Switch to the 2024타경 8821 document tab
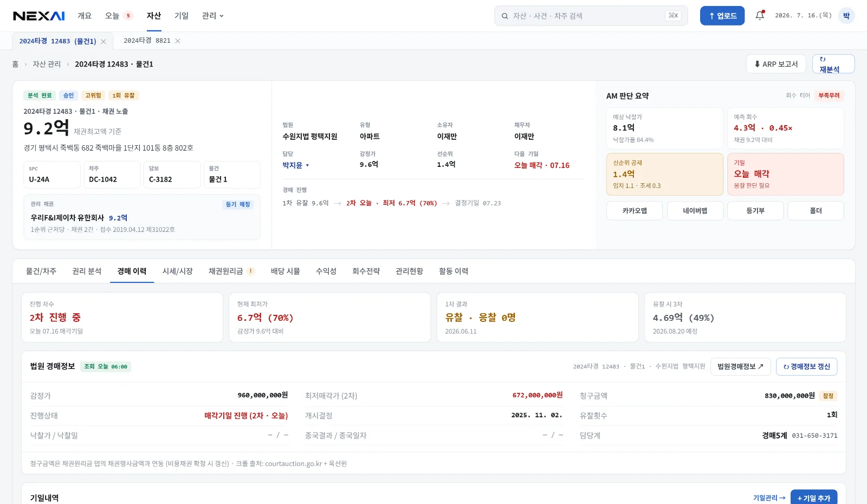This screenshot has width=867, height=504. (147, 41)
